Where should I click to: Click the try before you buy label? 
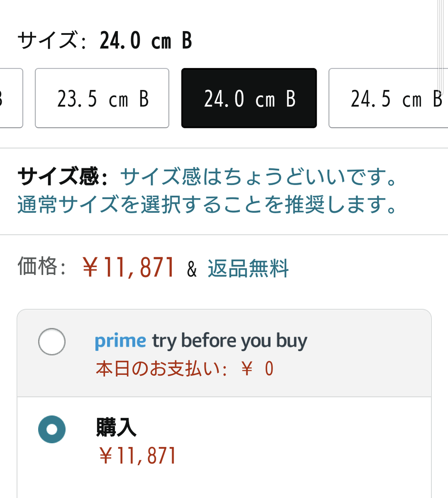tap(229, 341)
